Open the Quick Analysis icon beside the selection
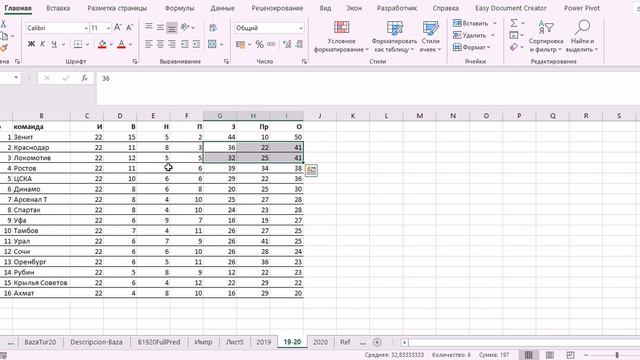The height and width of the screenshot is (360, 640). coord(311,170)
